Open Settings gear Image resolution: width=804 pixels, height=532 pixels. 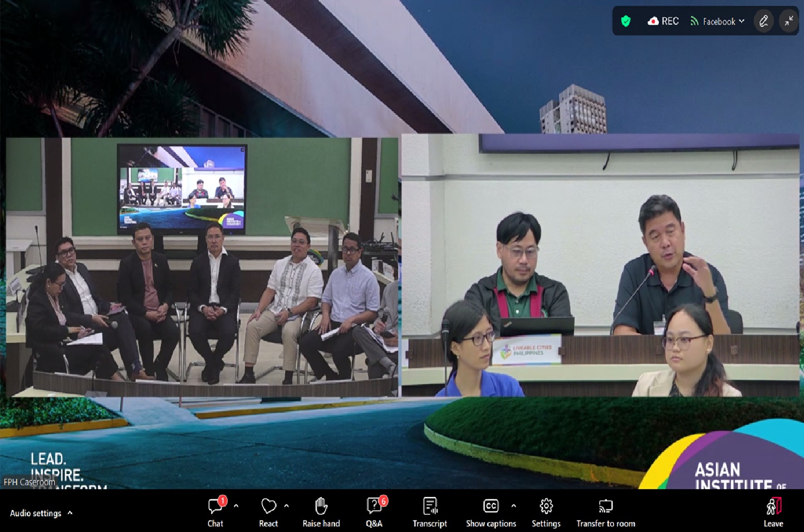coord(546,512)
